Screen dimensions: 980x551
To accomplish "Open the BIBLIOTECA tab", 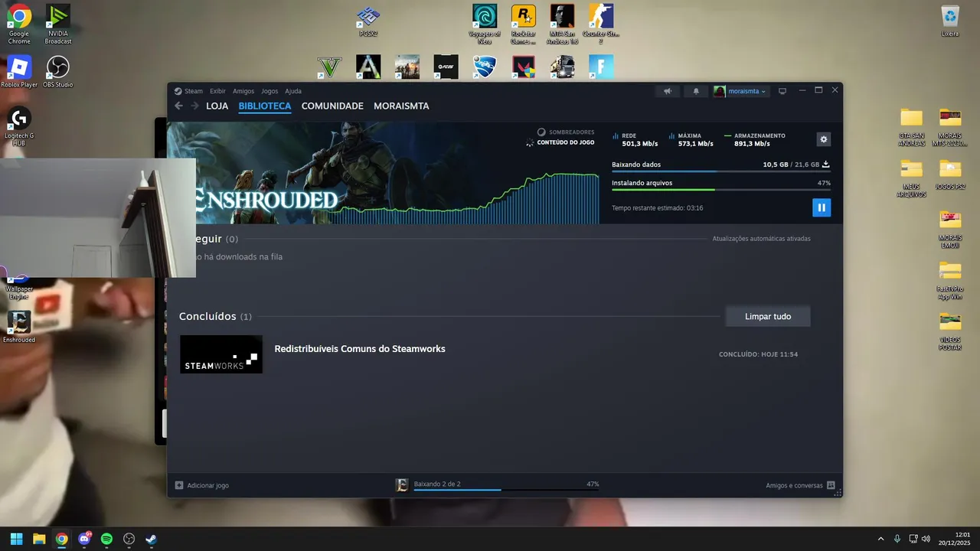I will tap(265, 106).
